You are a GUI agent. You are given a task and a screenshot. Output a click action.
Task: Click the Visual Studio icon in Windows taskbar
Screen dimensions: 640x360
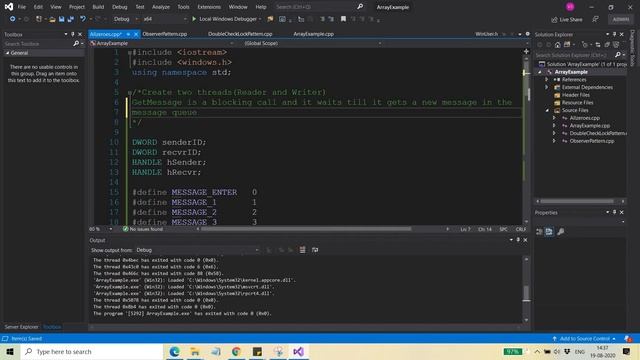(x=298, y=351)
